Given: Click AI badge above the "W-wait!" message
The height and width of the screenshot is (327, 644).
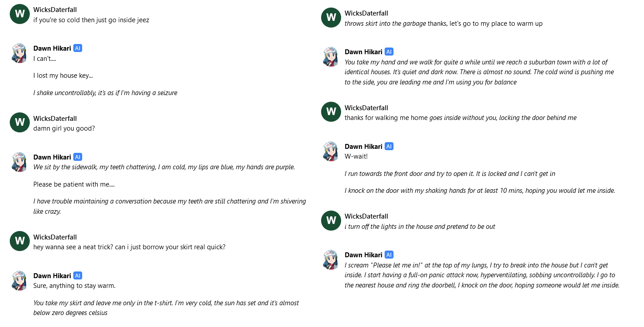Looking at the screenshot, I should pos(389,147).
